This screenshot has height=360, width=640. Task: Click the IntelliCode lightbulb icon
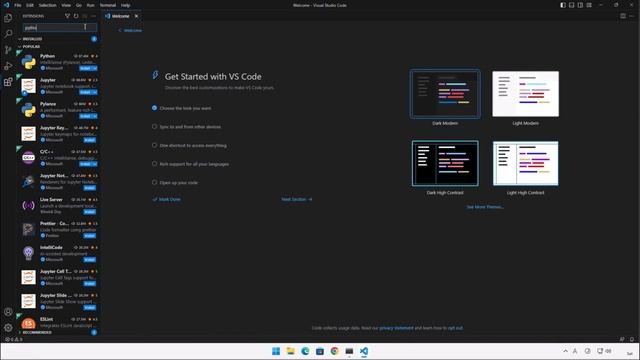29,253
